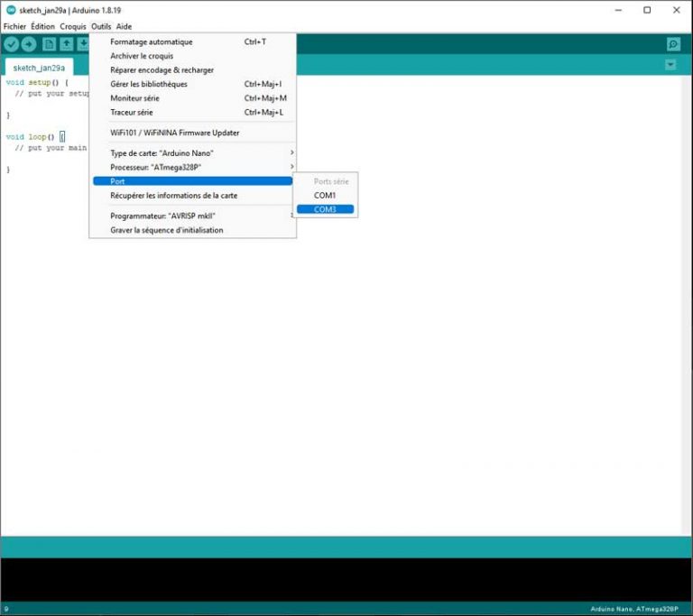The height and width of the screenshot is (616, 693).
Task: Open the Croquis menu
Action: click(73, 26)
